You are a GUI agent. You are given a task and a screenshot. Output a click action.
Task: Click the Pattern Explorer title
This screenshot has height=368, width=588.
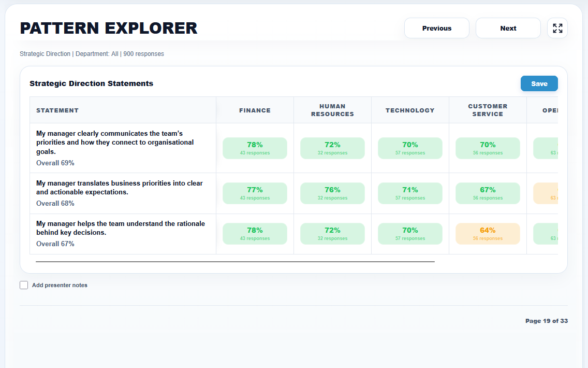click(x=108, y=28)
